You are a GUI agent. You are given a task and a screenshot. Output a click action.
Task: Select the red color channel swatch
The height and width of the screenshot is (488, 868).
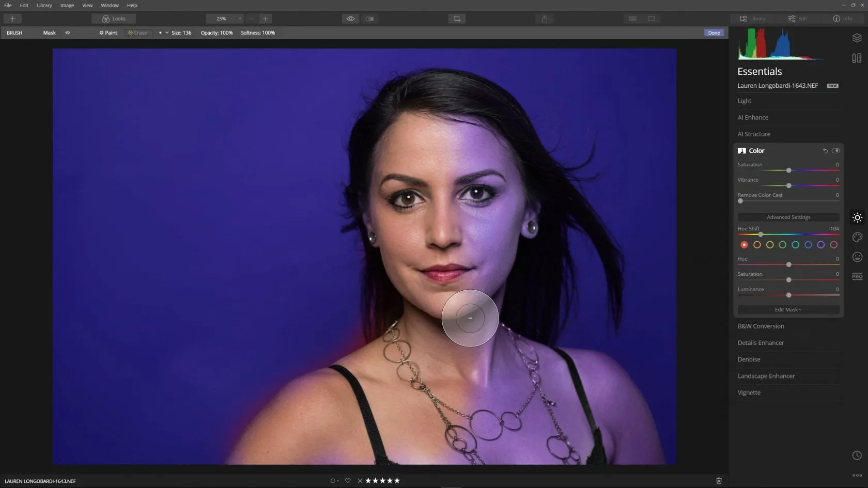coord(744,245)
